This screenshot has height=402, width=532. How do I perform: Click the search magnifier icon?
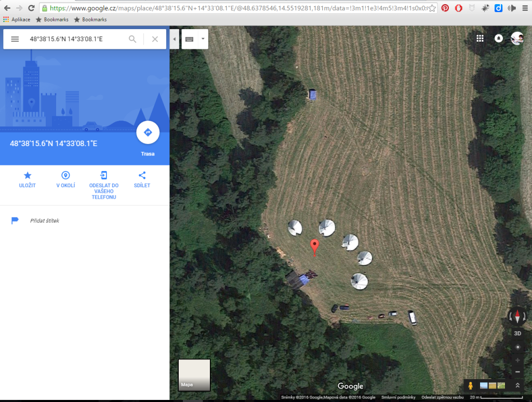pyautogui.click(x=132, y=39)
